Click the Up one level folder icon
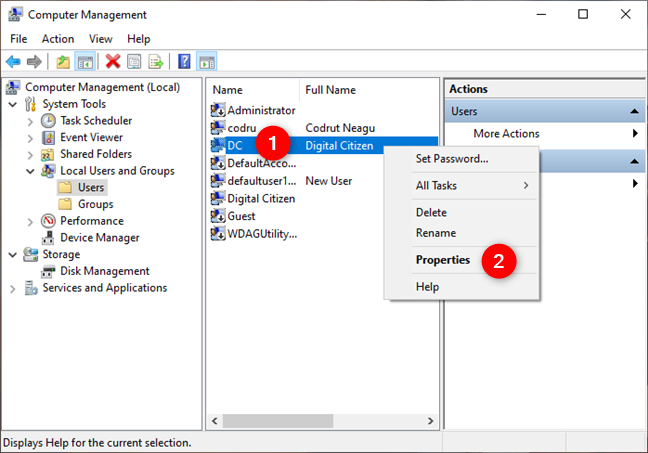The height and width of the screenshot is (453, 648). pos(63,62)
